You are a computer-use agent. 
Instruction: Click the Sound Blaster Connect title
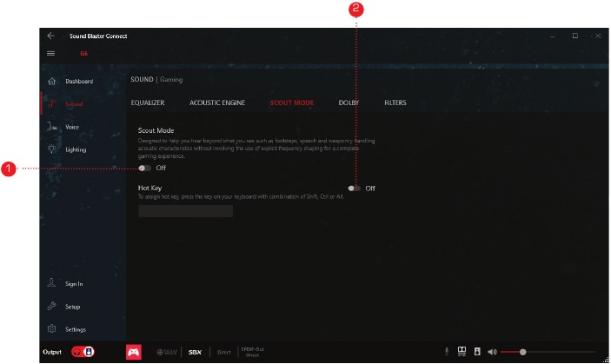click(x=98, y=36)
